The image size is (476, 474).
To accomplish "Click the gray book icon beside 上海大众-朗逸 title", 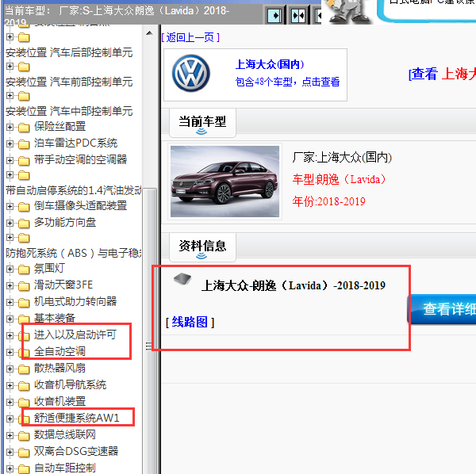I will pyautogui.click(x=182, y=279).
